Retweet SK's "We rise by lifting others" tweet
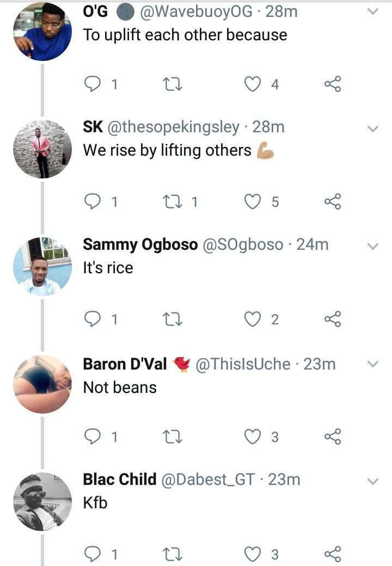This screenshot has width=392, height=566. [173, 202]
